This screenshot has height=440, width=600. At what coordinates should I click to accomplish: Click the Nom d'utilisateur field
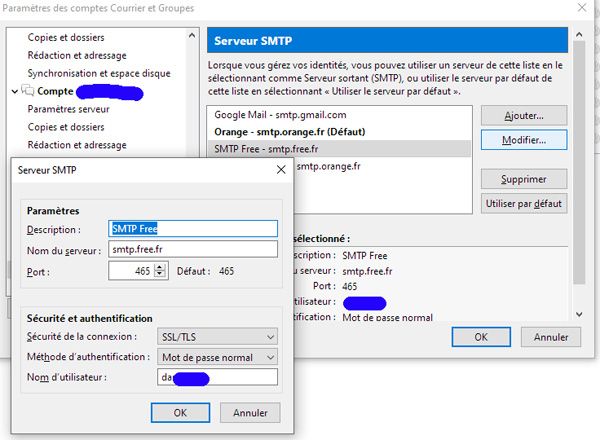[x=217, y=377]
